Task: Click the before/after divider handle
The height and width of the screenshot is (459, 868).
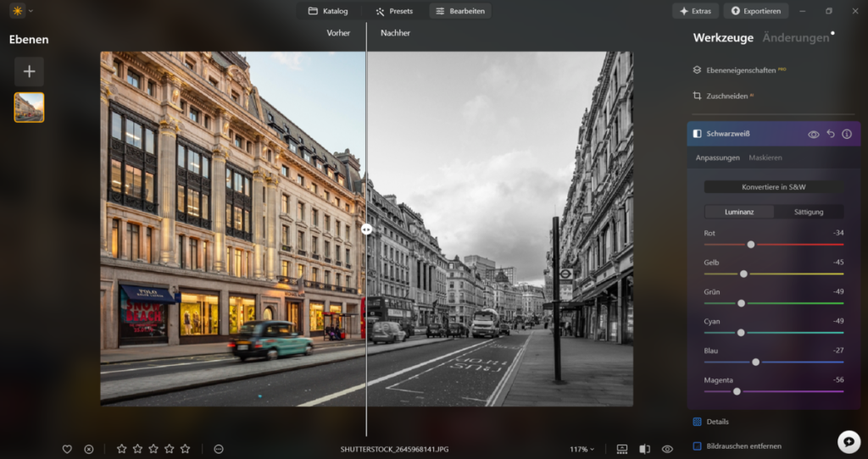Action: click(x=366, y=229)
